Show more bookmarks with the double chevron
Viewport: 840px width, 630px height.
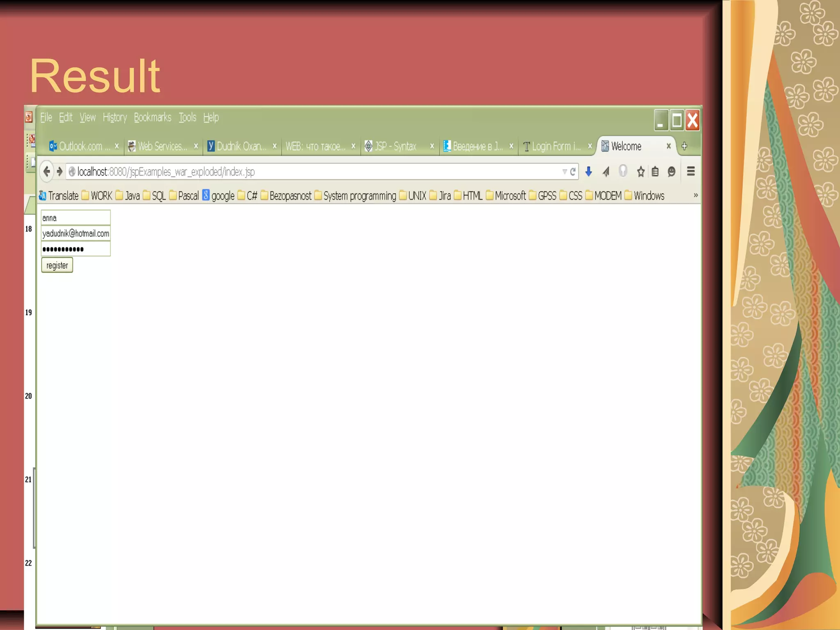[x=696, y=195]
